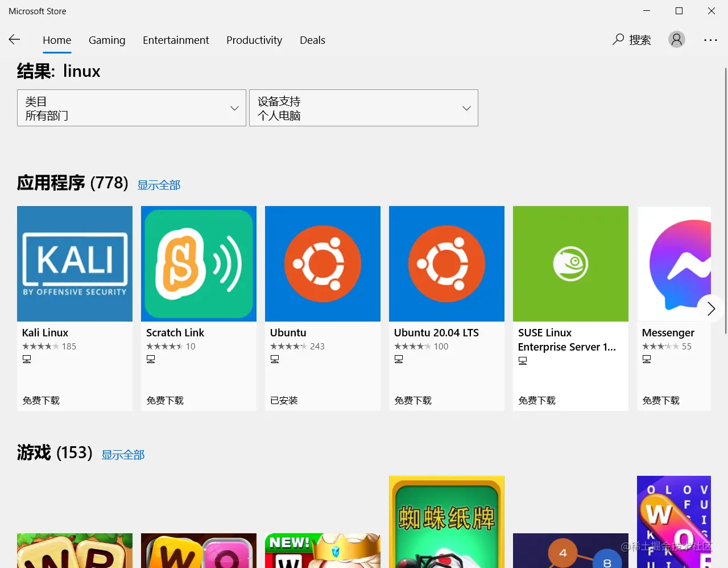Click 已安装 under Ubuntu
The width and height of the screenshot is (728, 568).
click(284, 401)
